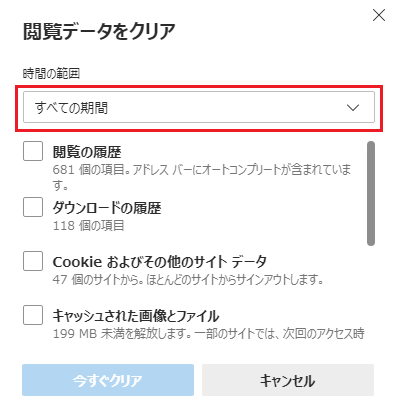The image size is (396, 417).
Task: Click the ダウンロードの履歴 label
Action: pyautogui.click(x=107, y=208)
